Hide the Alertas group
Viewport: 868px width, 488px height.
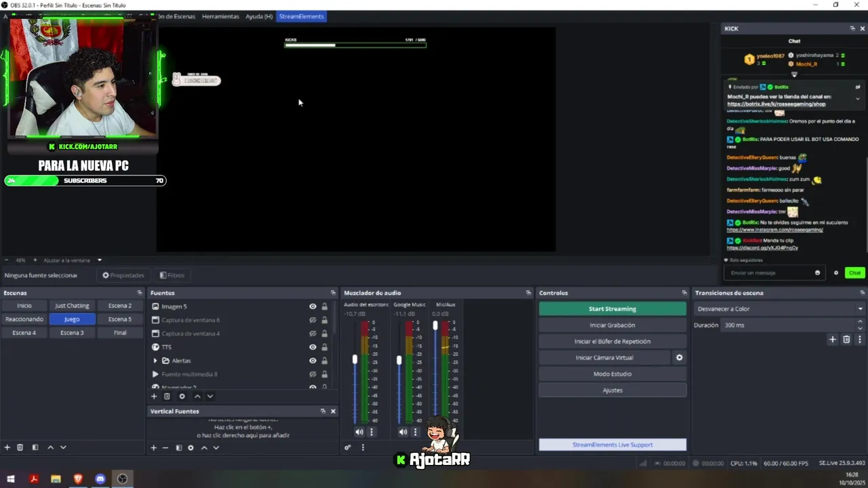point(313,361)
